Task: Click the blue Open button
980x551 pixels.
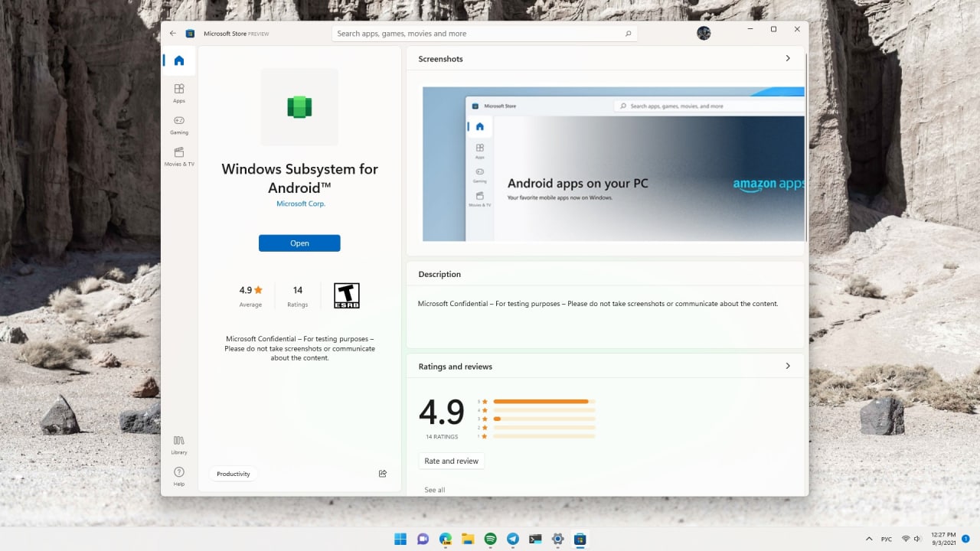Action: pyautogui.click(x=299, y=243)
